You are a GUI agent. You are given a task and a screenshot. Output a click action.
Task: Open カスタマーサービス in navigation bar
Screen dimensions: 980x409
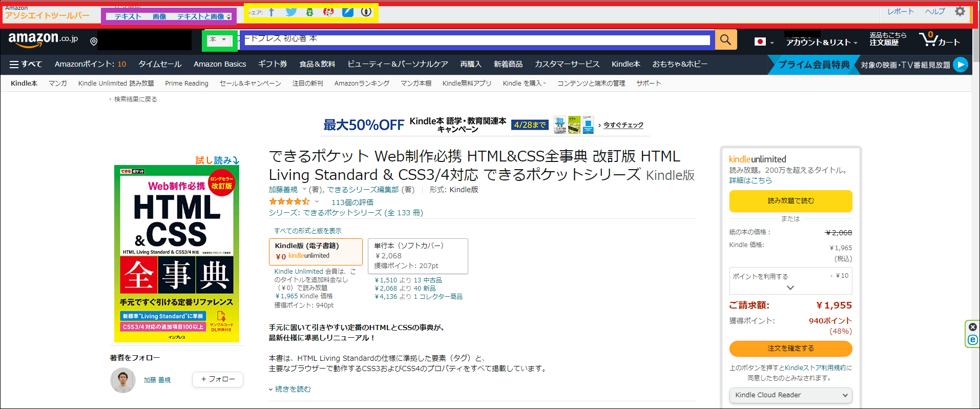[567, 64]
